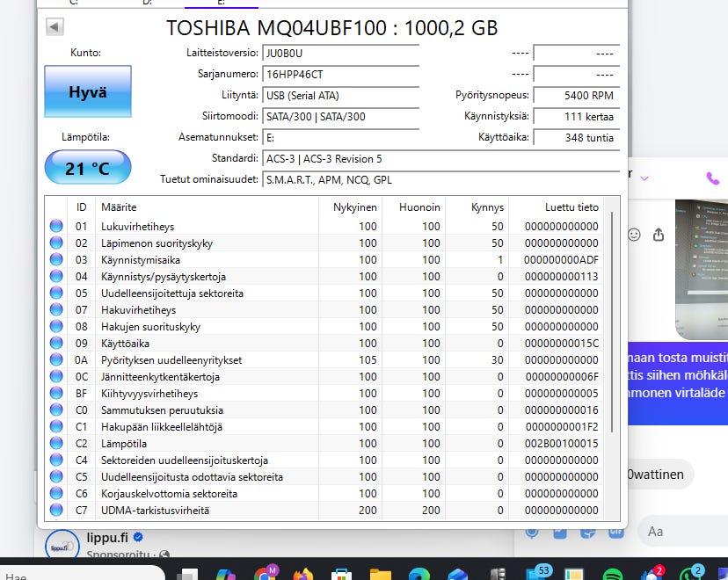
Task: Click the status orb for Sektoreiden uudelleensijoituskertoja
Action: click(56, 460)
